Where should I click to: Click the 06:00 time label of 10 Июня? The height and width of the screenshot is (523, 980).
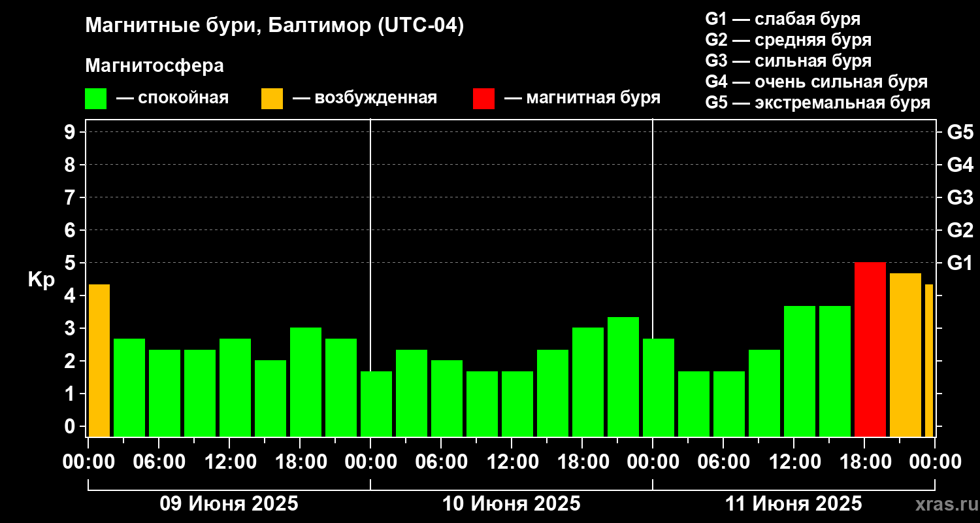point(441,462)
